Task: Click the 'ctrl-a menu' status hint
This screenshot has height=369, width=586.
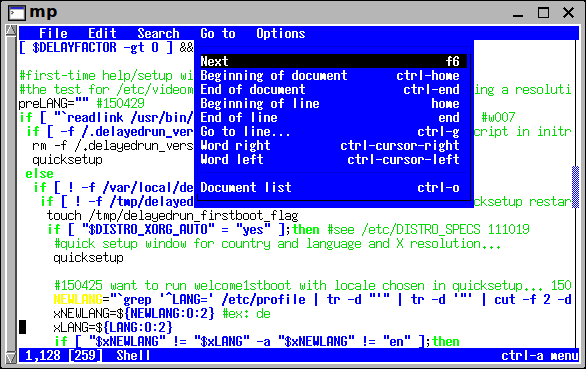Action: [539, 356]
